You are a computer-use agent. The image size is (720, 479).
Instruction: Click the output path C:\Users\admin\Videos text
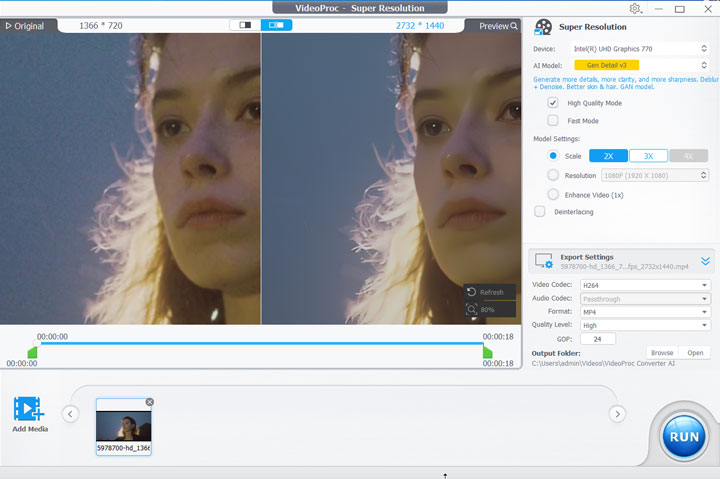[603, 363]
